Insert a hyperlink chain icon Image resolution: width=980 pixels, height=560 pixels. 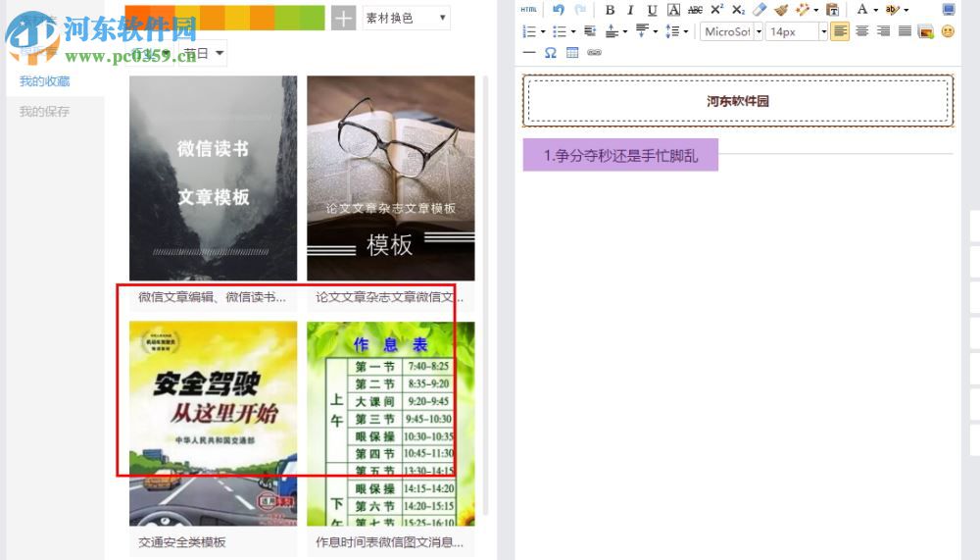click(594, 53)
